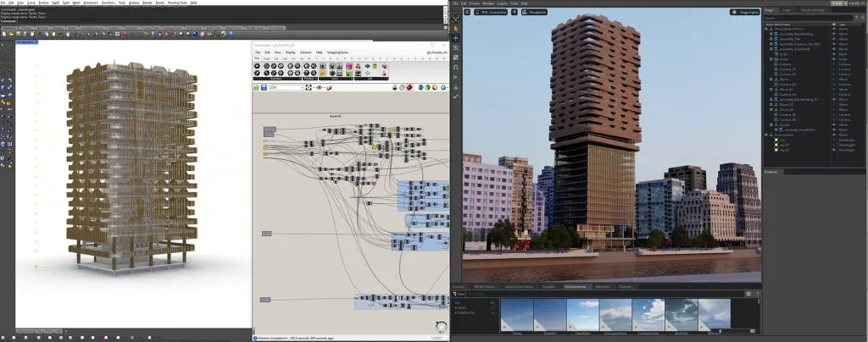Open the Environments browser gear settings
This screenshot has width=868, height=342.
[x=748, y=294]
